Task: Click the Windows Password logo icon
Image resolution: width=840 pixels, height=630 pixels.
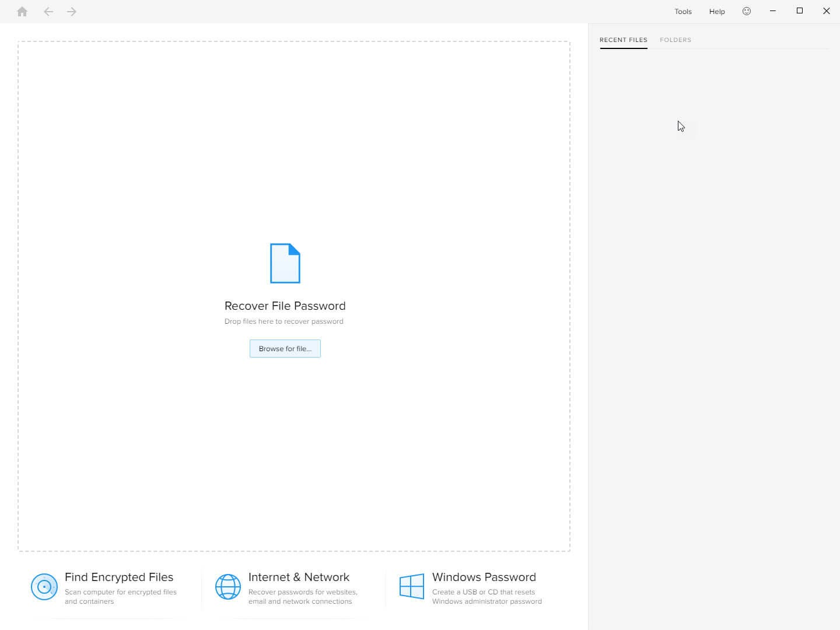Action: pos(412,586)
